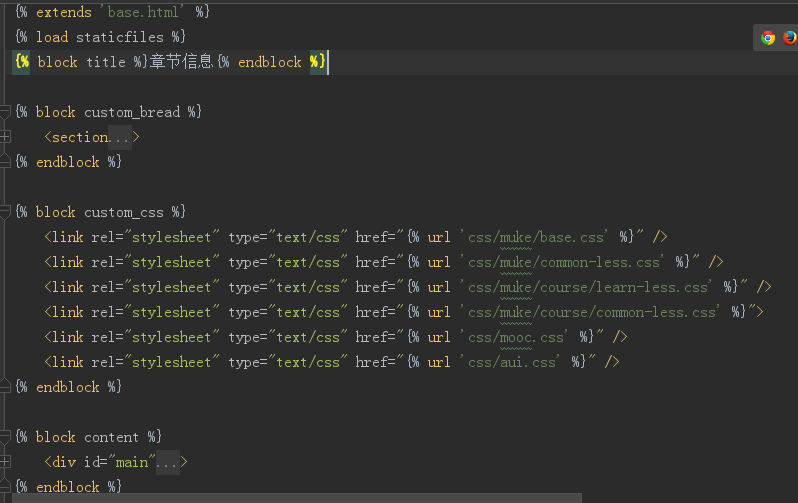The width and height of the screenshot is (798, 503).
Task: Click the 'css/muke/course/common-less.css' path
Action: [590, 312]
